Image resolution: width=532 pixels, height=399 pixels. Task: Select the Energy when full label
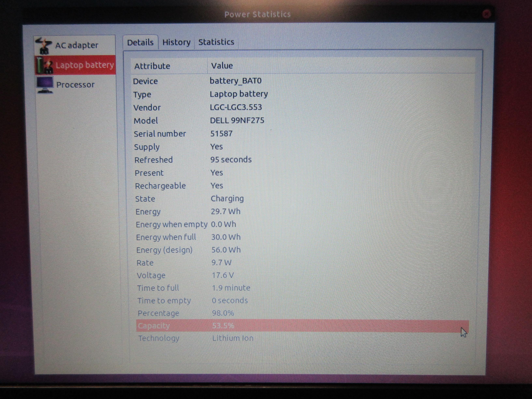(166, 237)
